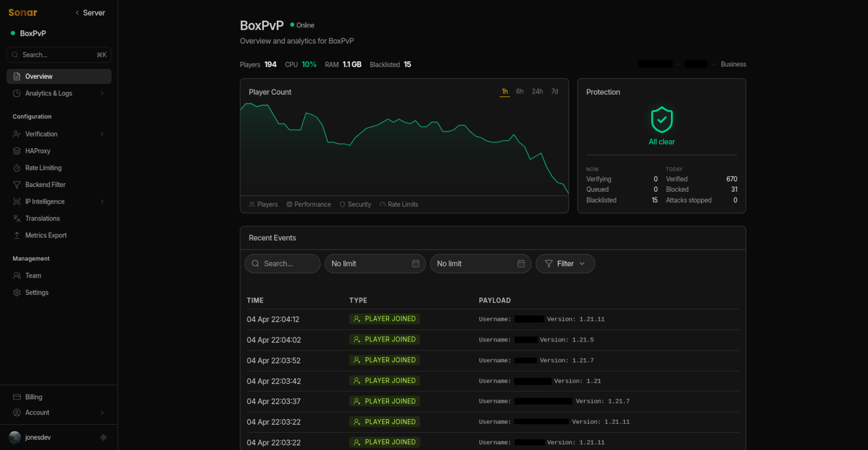Image resolution: width=868 pixels, height=450 pixels.
Task: Open the Filter dropdown
Action: pyautogui.click(x=565, y=263)
